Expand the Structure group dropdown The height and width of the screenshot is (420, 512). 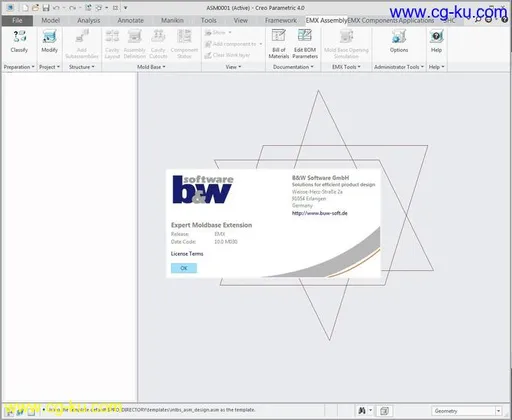82,67
